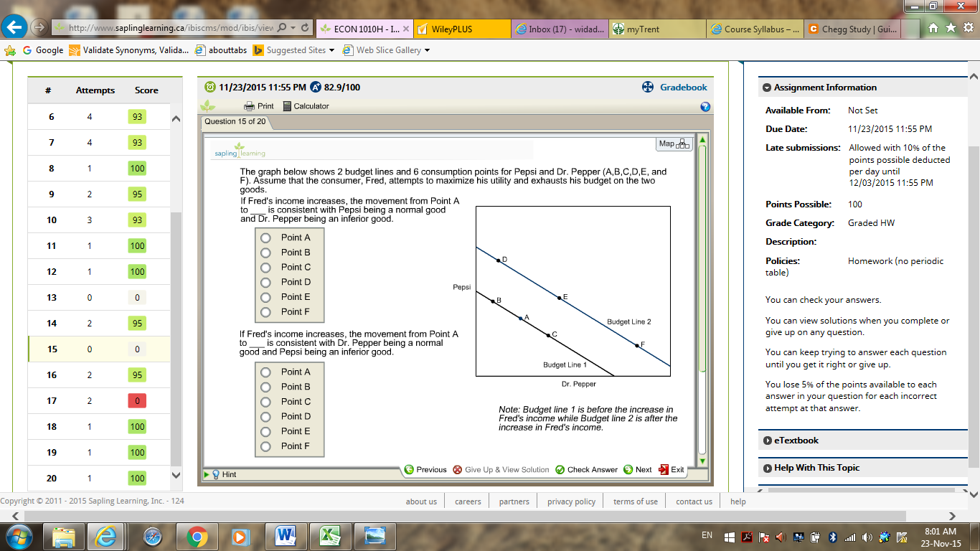The image size is (980, 551).
Task: Click the Bluetooth tray icon
Action: click(832, 537)
